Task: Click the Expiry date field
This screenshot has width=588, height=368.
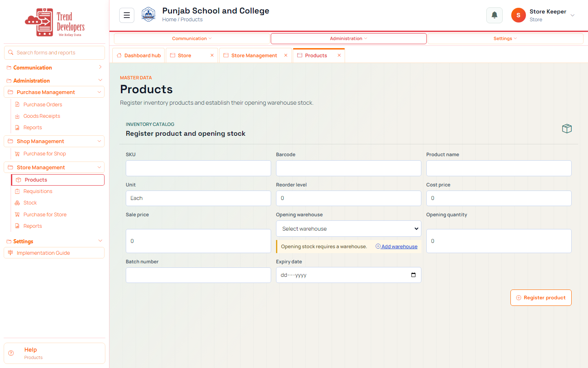Action: click(349, 275)
